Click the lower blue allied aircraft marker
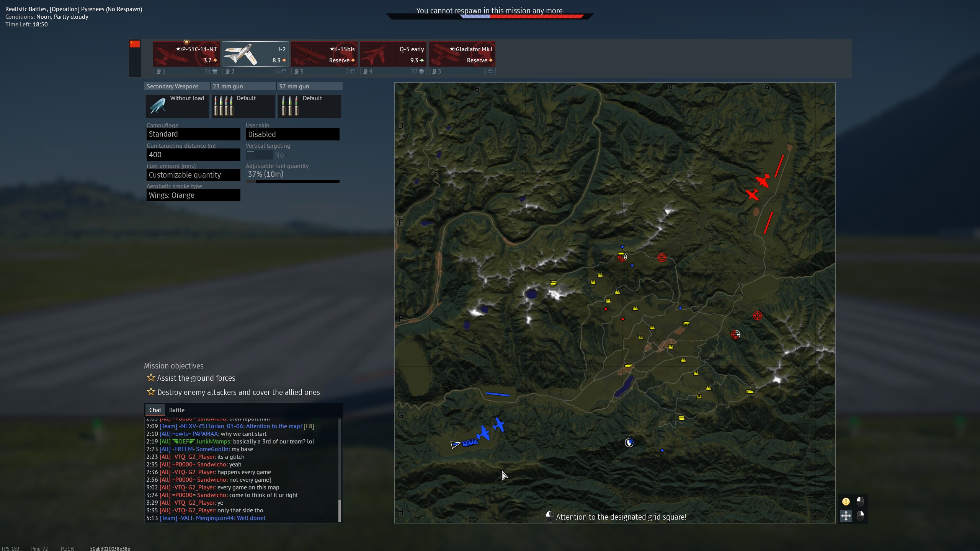980x551 pixels. point(483,433)
